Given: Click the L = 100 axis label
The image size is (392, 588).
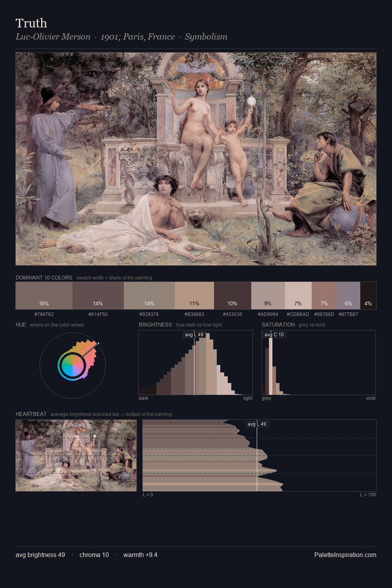Looking at the screenshot, I should click(x=368, y=495).
